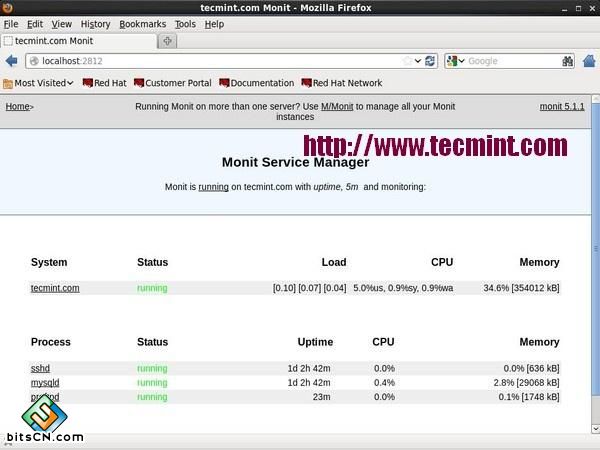Click mysqld running status text
The image size is (600, 450).
click(x=152, y=382)
